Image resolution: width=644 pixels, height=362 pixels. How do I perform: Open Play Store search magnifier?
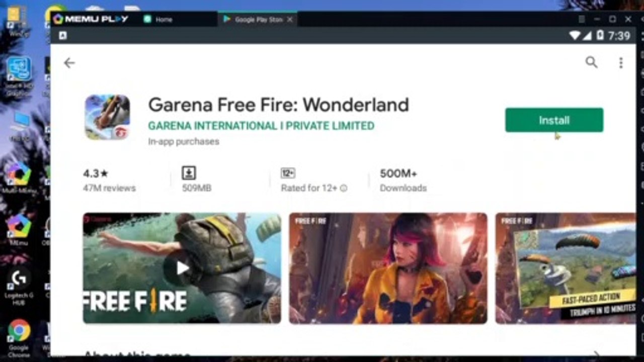(592, 62)
